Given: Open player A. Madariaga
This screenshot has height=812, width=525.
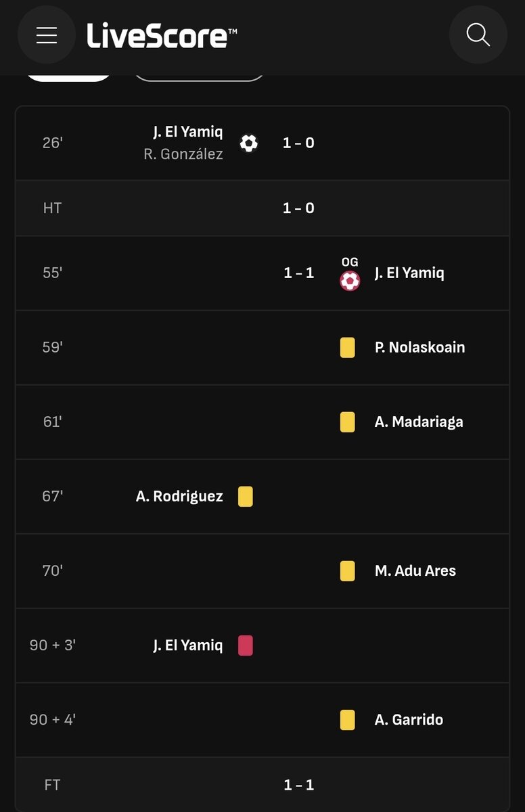Looking at the screenshot, I should coord(419,422).
